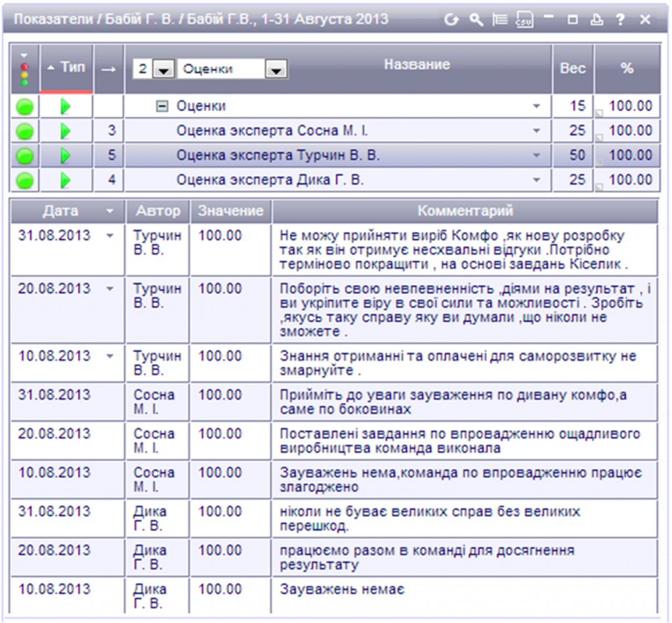The height and width of the screenshot is (623, 672).
Task: Select Оценка эксперта Дика Г. В. row
Action: 270,180
